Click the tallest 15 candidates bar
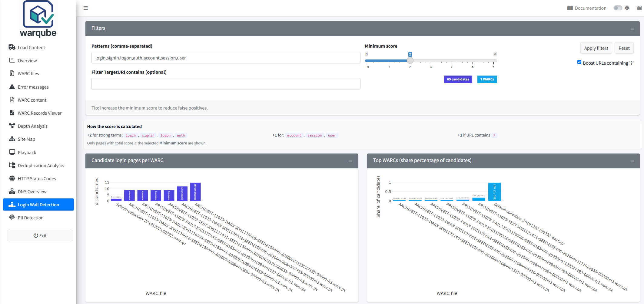This screenshot has height=304, width=644. point(195,192)
